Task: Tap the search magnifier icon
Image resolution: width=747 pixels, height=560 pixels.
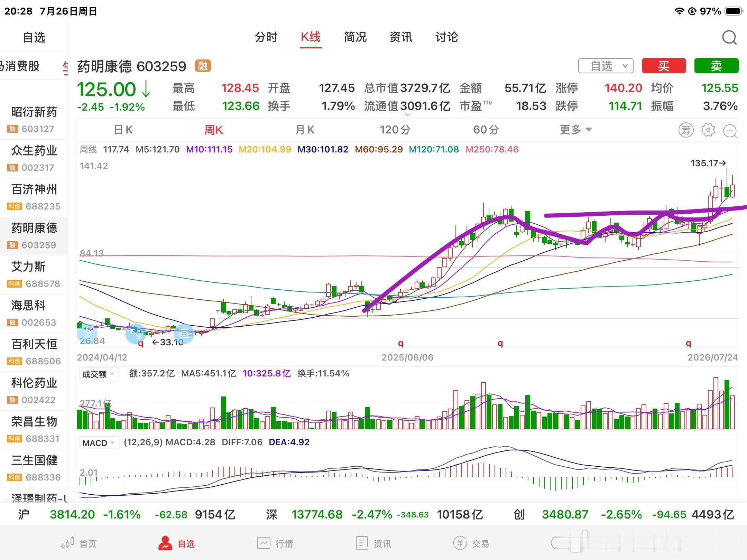Action: (x=729, y=38)
